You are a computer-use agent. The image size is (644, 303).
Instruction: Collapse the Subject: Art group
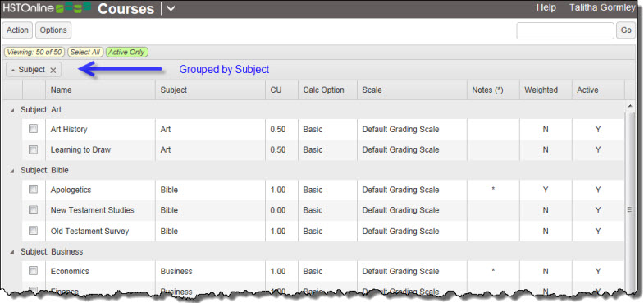(12, 111)
